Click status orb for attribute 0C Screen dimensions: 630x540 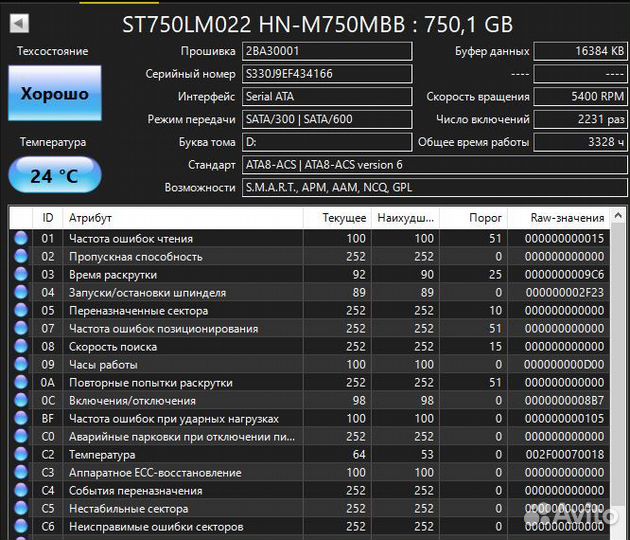pos(21,400)
